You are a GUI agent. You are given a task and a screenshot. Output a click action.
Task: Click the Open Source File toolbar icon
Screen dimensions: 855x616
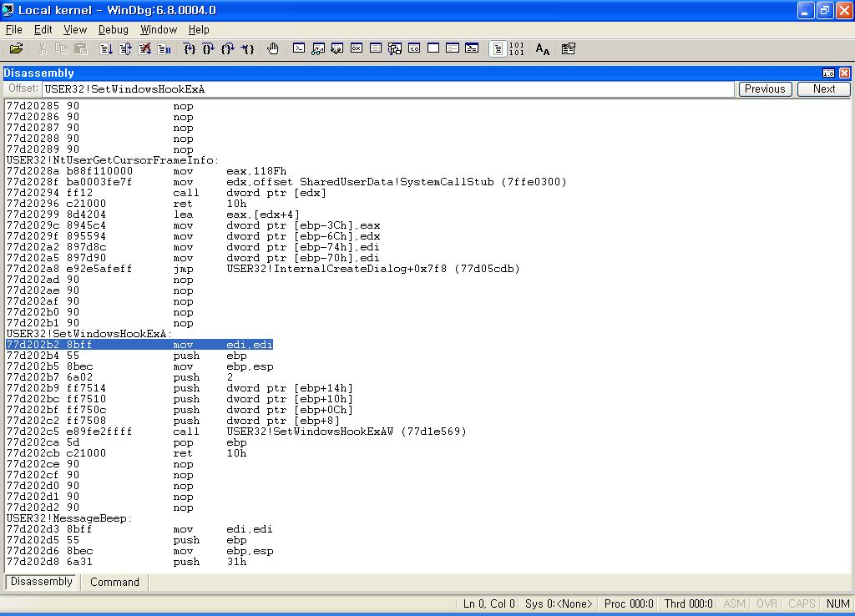pos(17,49)
